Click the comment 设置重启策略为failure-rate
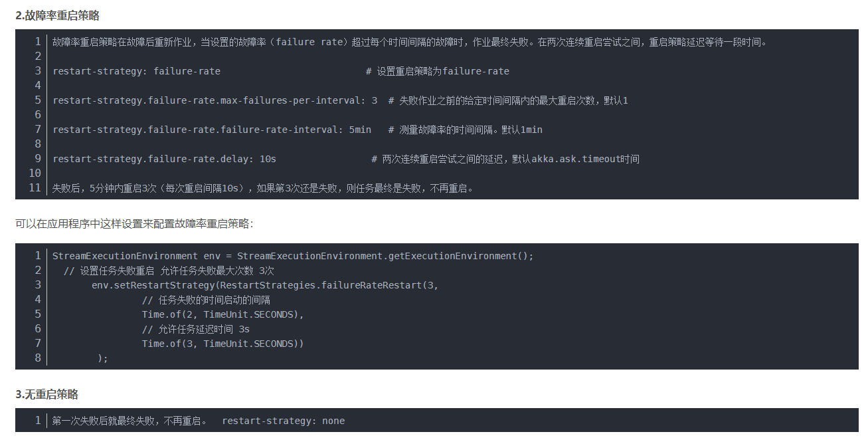 437,71
